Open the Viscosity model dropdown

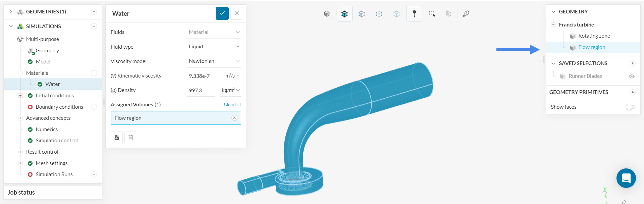(x=214, y=61)
